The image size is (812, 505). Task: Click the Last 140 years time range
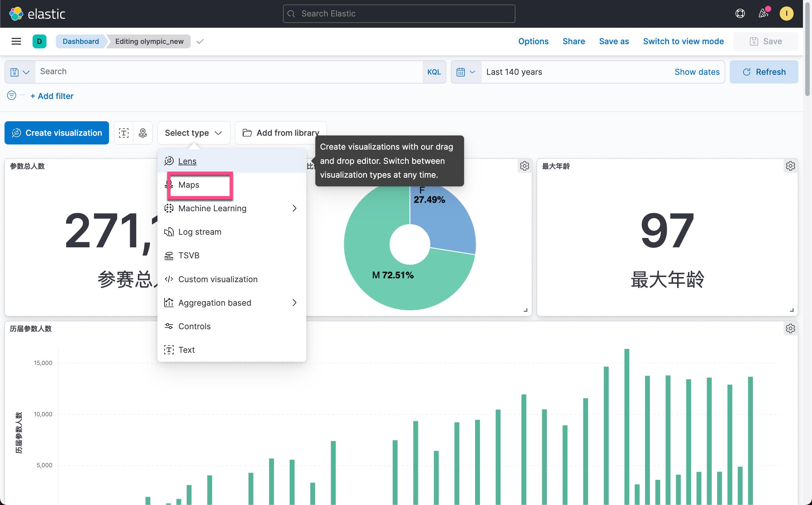click(514, 72)
